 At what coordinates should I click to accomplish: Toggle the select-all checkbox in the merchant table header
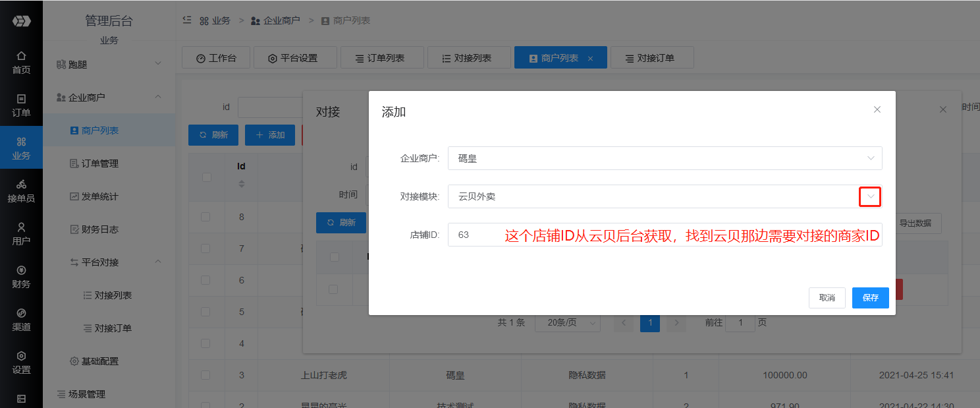click(x=207, y=177)
